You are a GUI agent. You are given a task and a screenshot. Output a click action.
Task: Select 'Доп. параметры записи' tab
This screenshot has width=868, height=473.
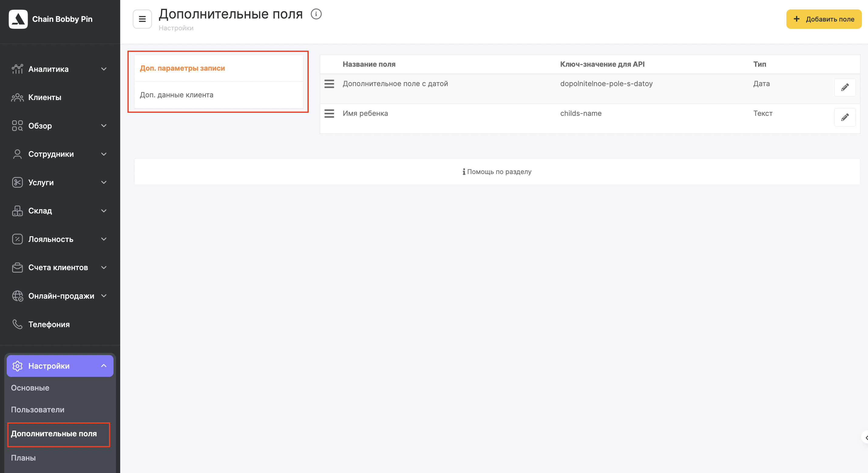pos(182,68)
